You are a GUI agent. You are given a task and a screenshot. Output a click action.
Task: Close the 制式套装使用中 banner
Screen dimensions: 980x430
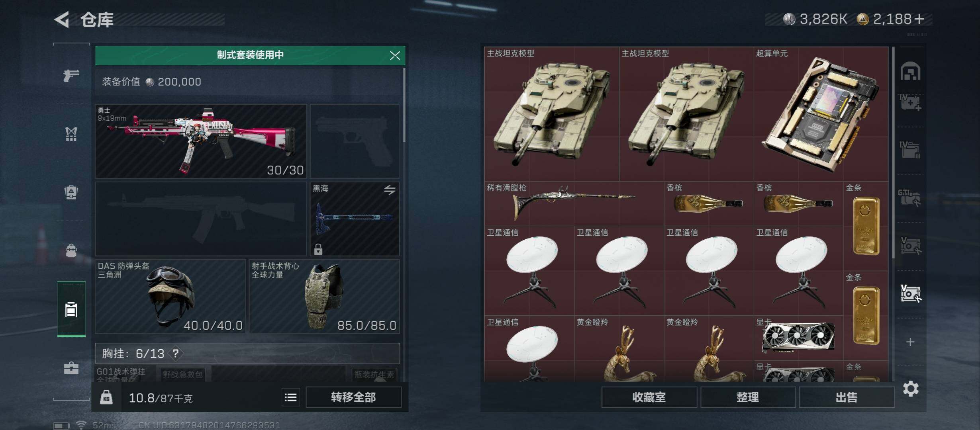tap(395, 56)
